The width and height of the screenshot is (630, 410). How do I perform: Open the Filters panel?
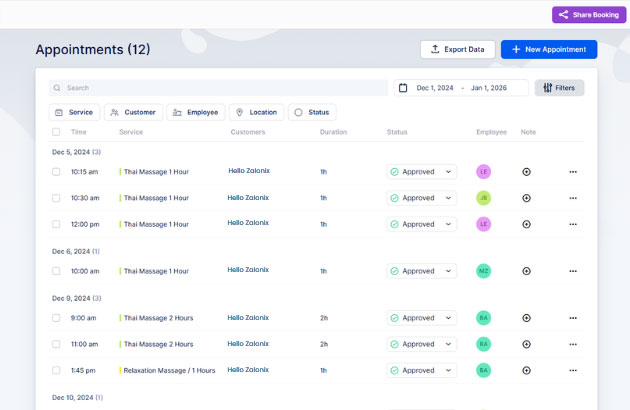(559, 88)
